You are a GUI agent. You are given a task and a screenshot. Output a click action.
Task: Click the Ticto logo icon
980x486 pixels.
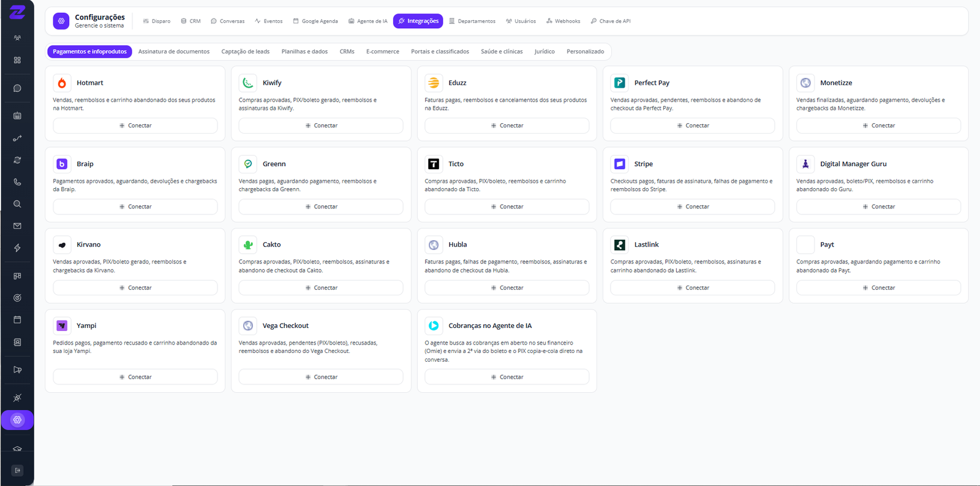[434, 164]
